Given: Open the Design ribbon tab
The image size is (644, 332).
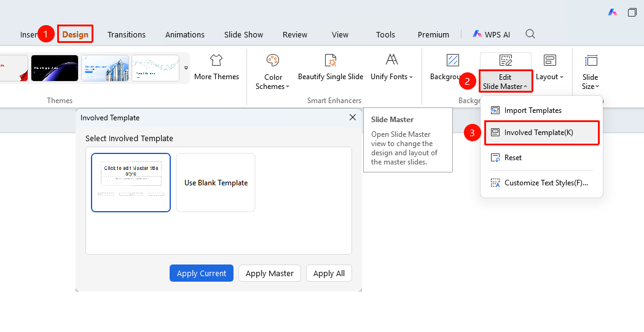Looking at the screenshot, I should [x=75, y=34].
